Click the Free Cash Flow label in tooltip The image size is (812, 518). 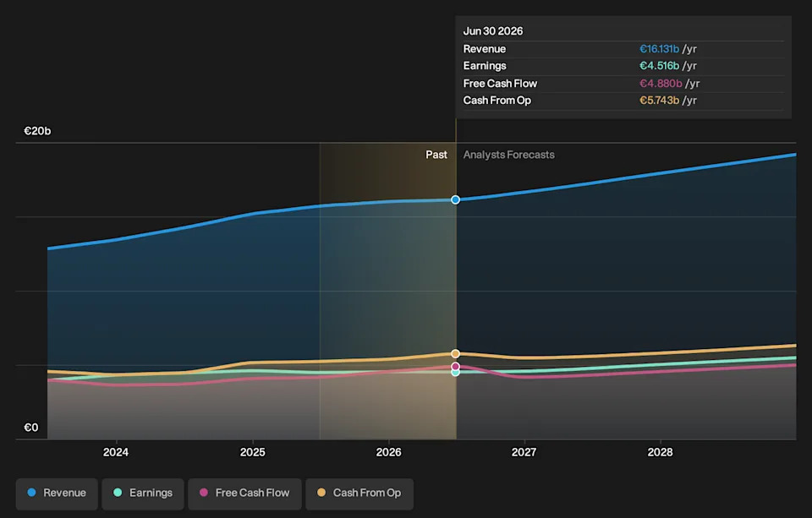click(x=500, y=84)
